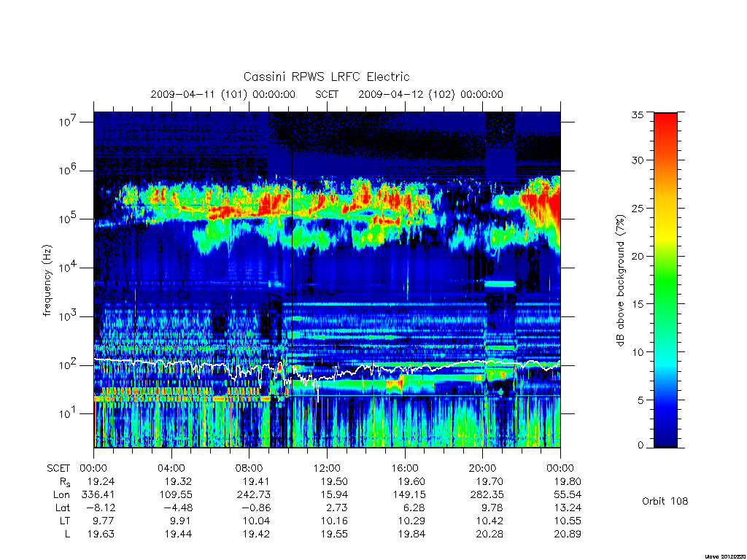Click the colorbar tick value 35

637,114
